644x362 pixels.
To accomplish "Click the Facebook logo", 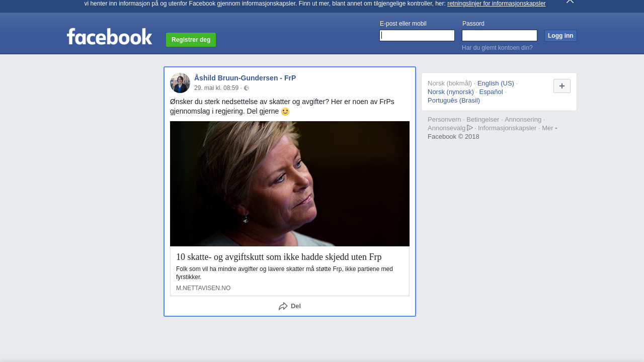I will [109, 37].
